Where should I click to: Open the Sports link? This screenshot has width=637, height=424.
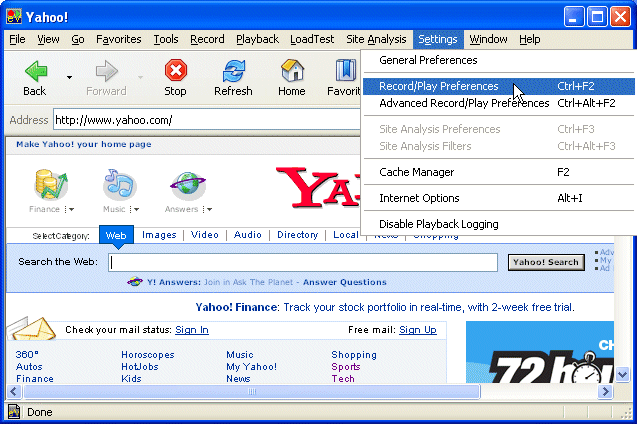(346, 367)
